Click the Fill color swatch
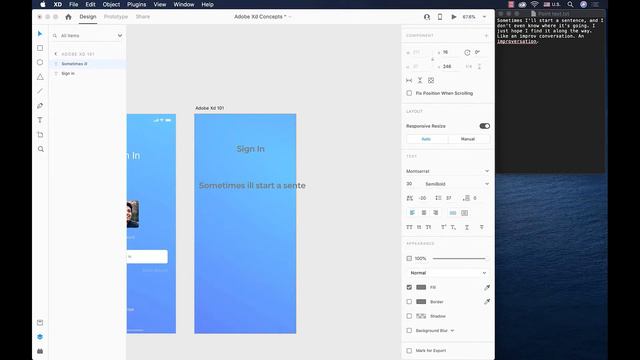 (x=421, y=287)
